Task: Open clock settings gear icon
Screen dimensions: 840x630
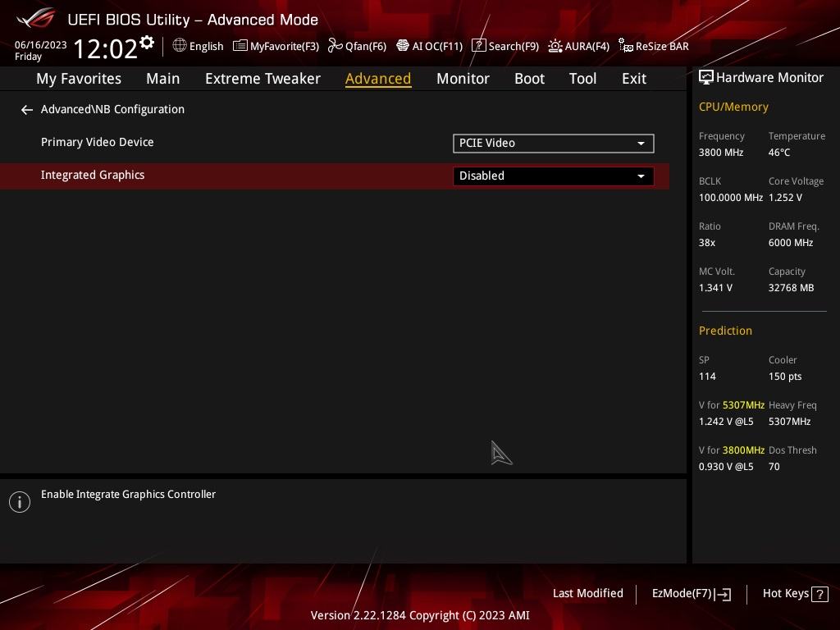Action: click(147, 43)
